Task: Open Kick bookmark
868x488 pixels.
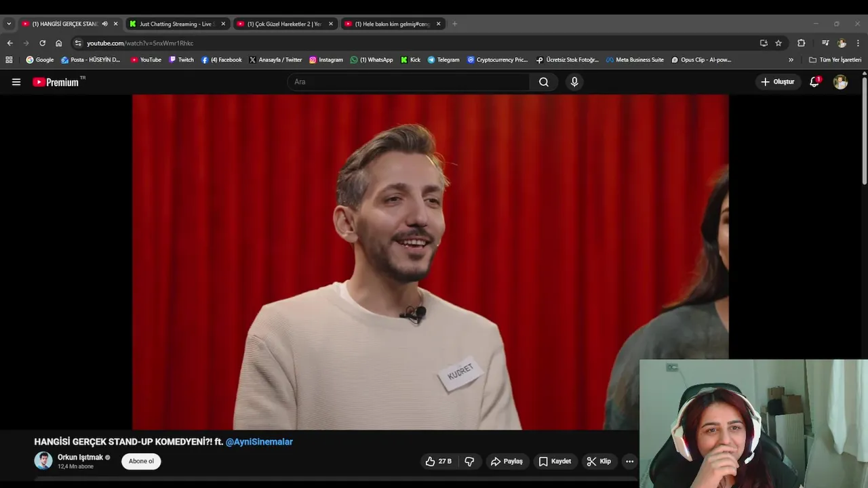Action: point(410,60)
